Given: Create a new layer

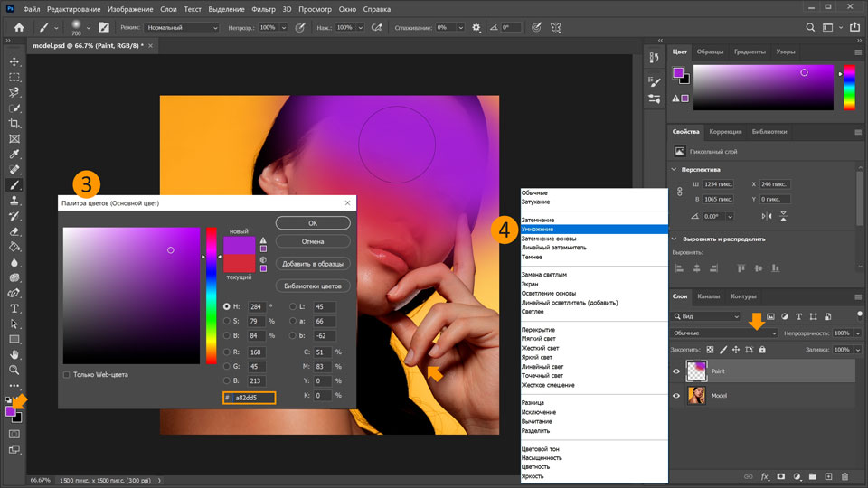Looking at the screenshot, I should 828,476.
